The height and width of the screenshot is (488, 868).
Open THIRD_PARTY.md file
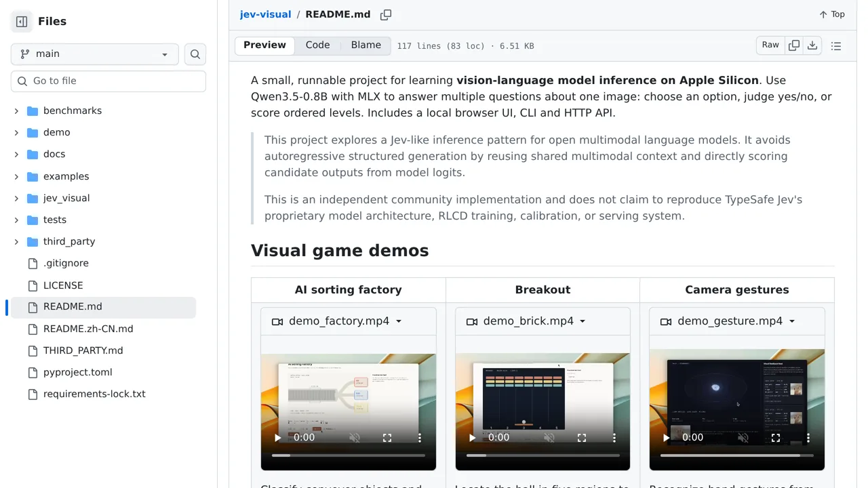(83, 350)
